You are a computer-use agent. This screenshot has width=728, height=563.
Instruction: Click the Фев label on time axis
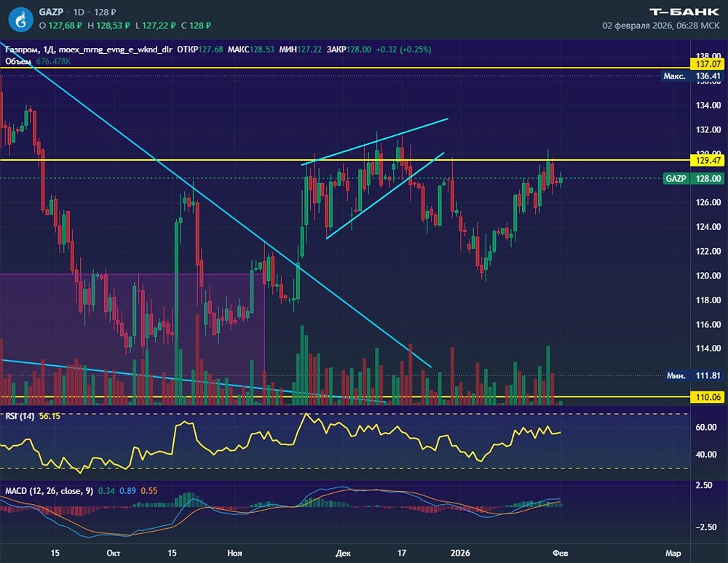point(560,553)
